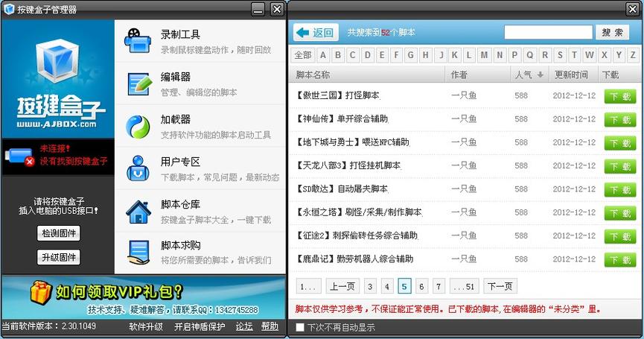Open the 论坛 link
Screen dimensions: 644x339
244,326
